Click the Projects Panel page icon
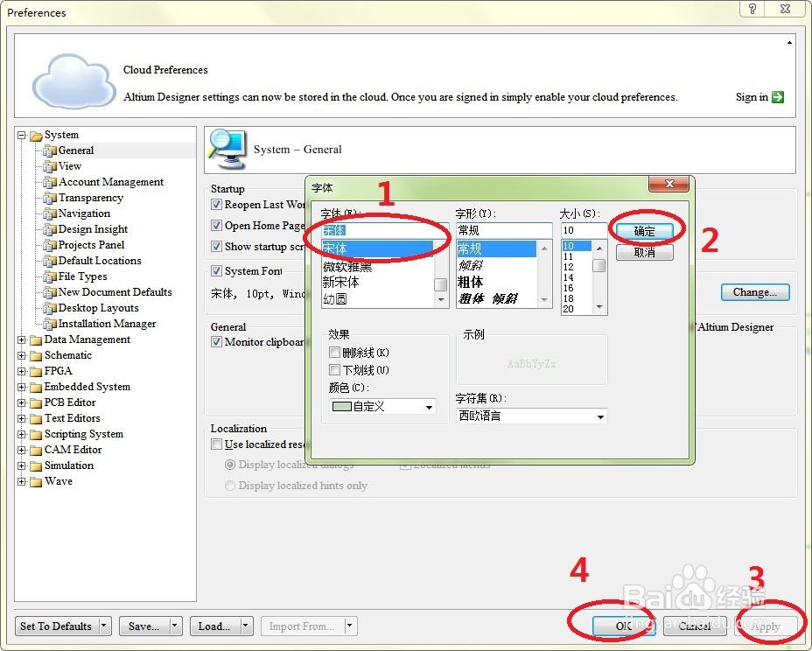Screen dimensions: 812x651 pos(50,245)
